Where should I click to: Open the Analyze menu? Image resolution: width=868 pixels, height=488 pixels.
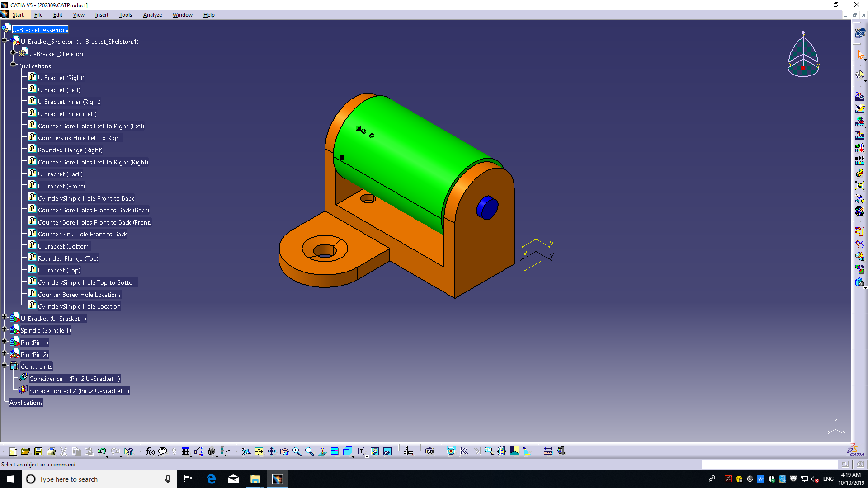(152, 15)
